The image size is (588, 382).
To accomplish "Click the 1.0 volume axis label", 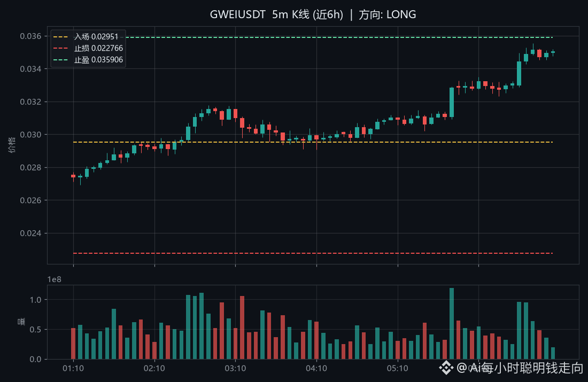I will point(36,300).
